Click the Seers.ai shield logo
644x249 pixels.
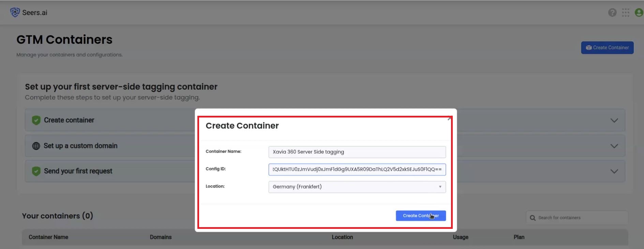(x=15, y=12)
